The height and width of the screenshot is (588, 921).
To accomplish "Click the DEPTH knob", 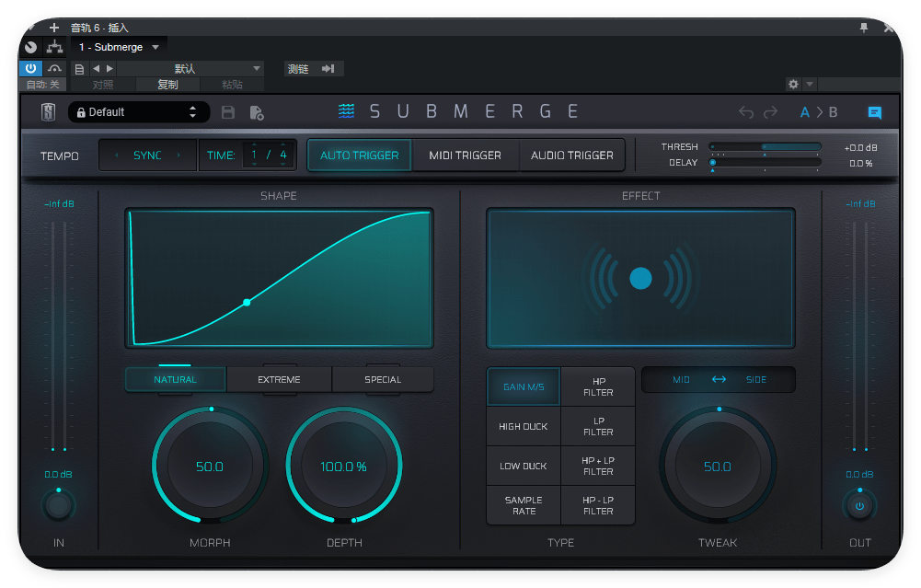I will 343,466.
